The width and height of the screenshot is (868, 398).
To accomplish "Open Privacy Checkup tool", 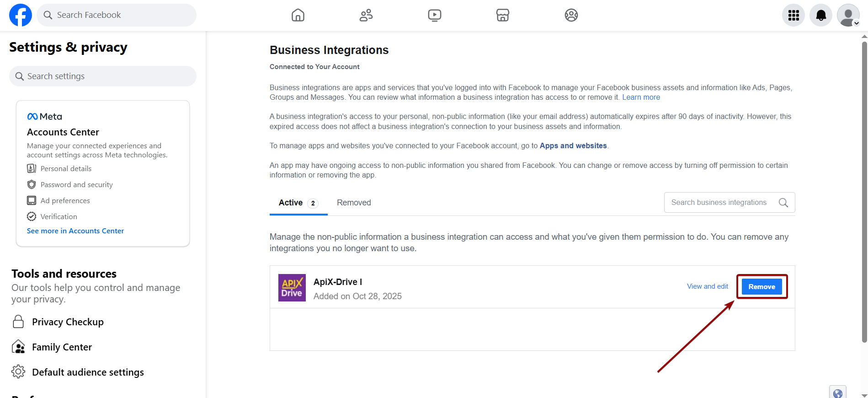I will [68, 322].
